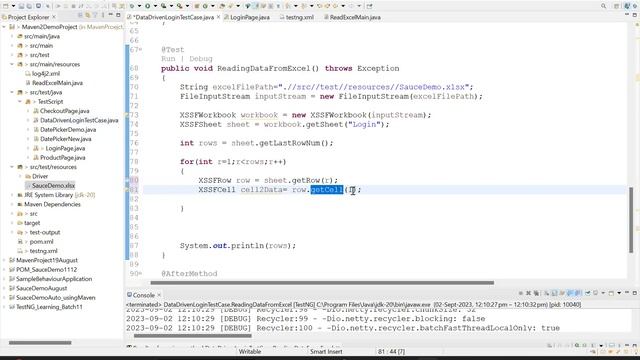The height and width of the screenshot is (360, 640).
Task: Switch to the ReadExcelMain.java editor tab
Action: click(355, 17)
